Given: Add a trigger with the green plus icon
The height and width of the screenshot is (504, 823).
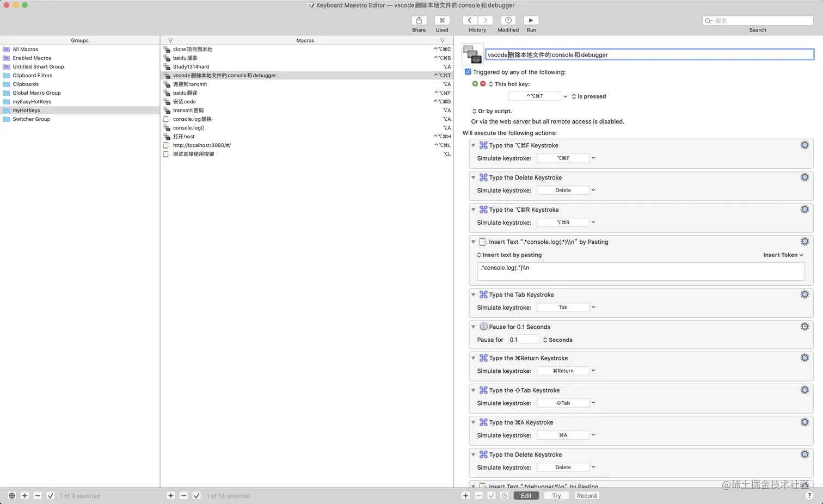Looking at the screenshot, I should pos(475,84).
